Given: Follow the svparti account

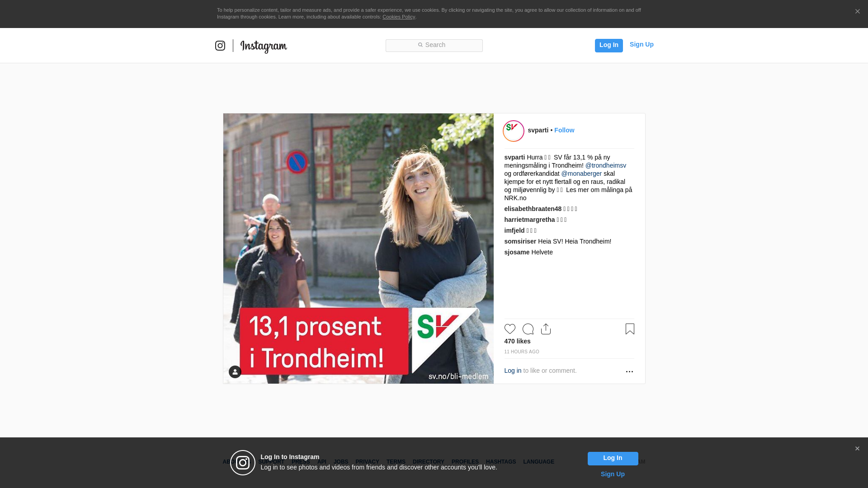Looking at the screenshot, I should pos(564,130).
